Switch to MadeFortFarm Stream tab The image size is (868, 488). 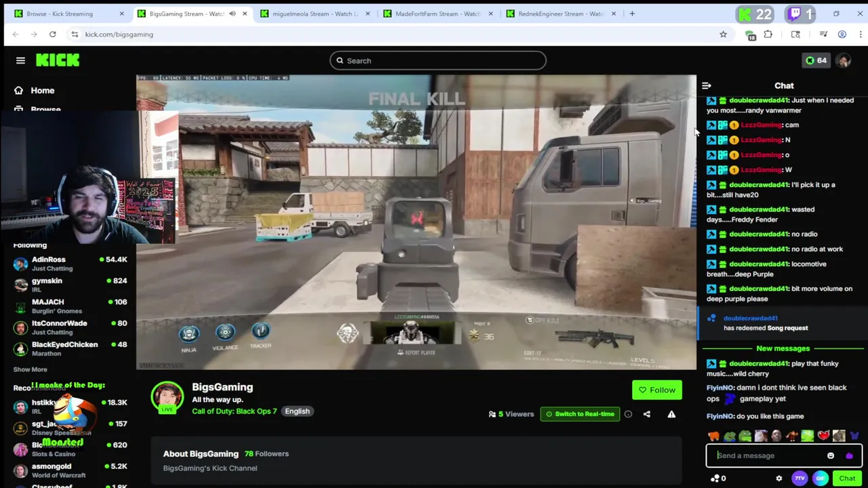click(438, 14)
